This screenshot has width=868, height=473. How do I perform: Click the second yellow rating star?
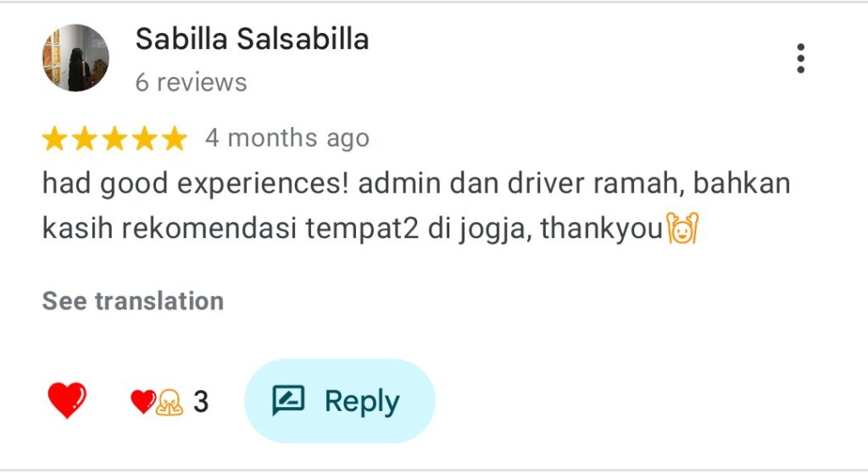pos(85,138)
